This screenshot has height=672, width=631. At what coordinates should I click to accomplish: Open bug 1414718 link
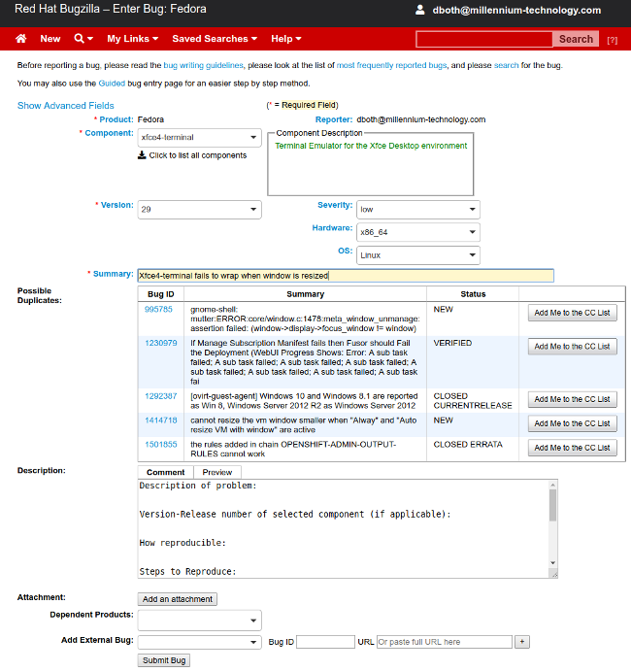pos(160,420)
